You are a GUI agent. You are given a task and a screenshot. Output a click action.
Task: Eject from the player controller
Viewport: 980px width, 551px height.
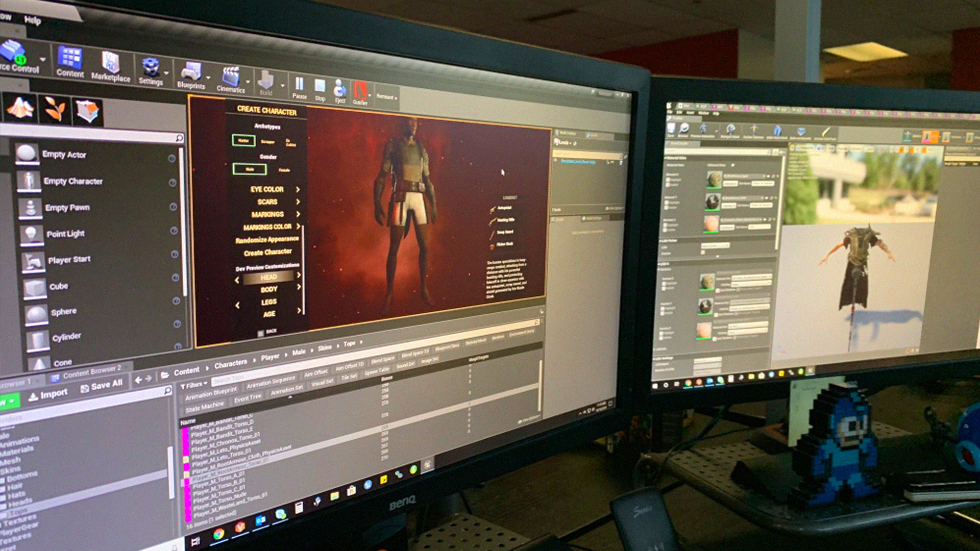pyautogui.click(x=340, y=92)
